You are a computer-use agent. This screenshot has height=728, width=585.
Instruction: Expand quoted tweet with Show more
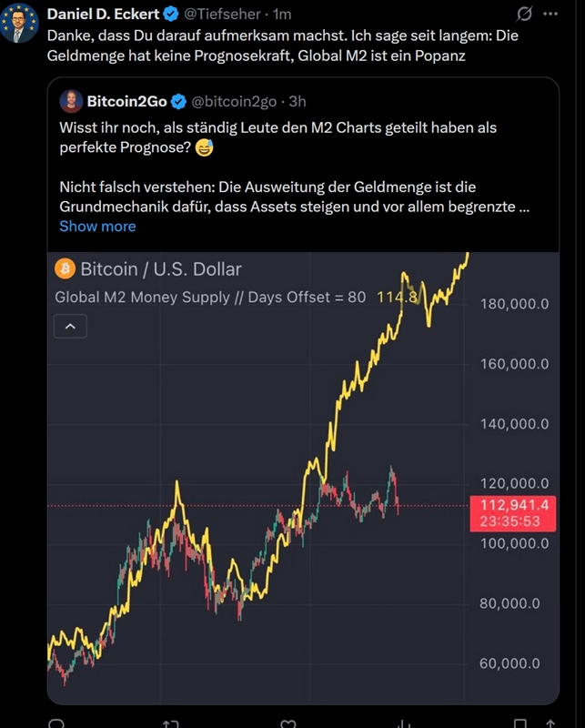(x=97, y=226)
